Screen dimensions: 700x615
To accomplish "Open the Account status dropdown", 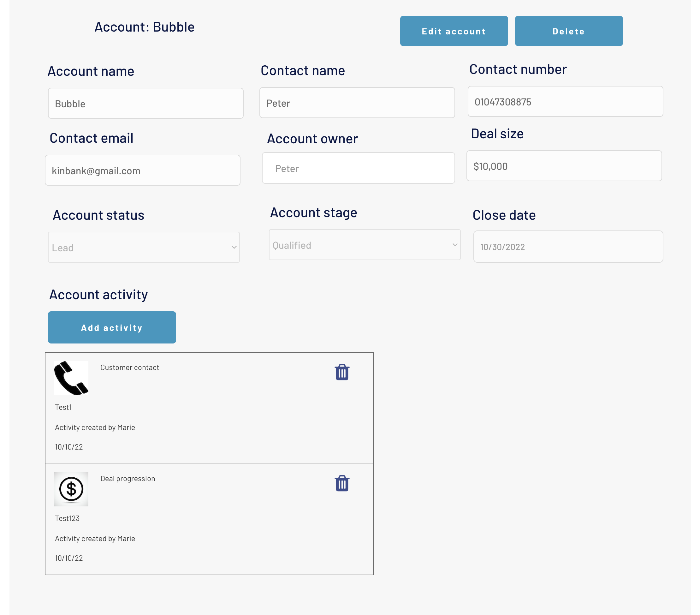I will [144, 248].
